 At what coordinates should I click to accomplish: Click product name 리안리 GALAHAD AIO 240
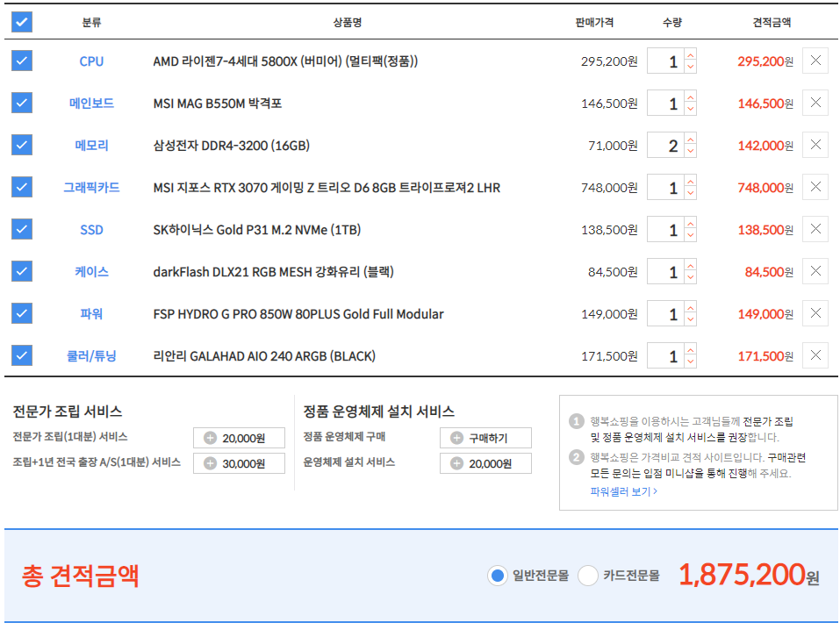(264, 356)
